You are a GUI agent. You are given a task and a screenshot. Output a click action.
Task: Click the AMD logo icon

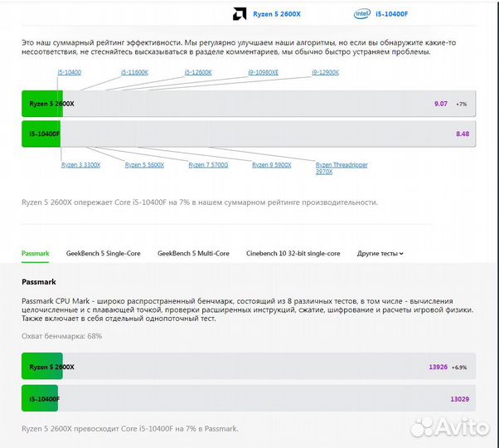[239, 14]
